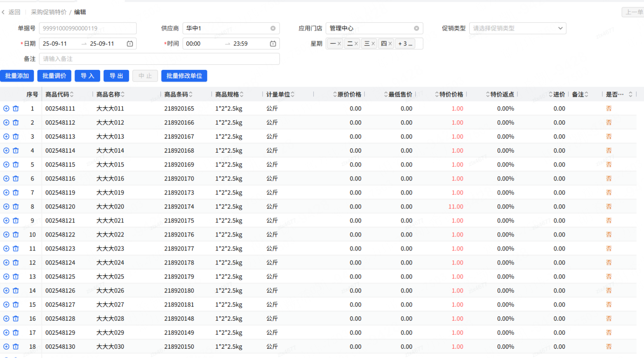Add a row using row 12 plus icon

(6, 262)
